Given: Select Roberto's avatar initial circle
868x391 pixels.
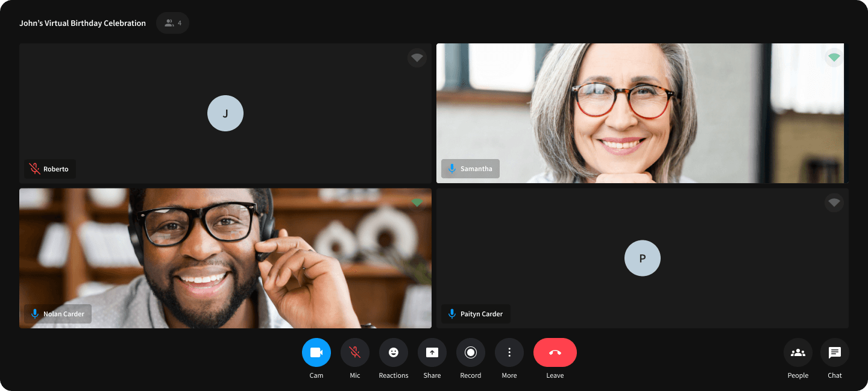Looking at the screenshot, I should 225,113.
